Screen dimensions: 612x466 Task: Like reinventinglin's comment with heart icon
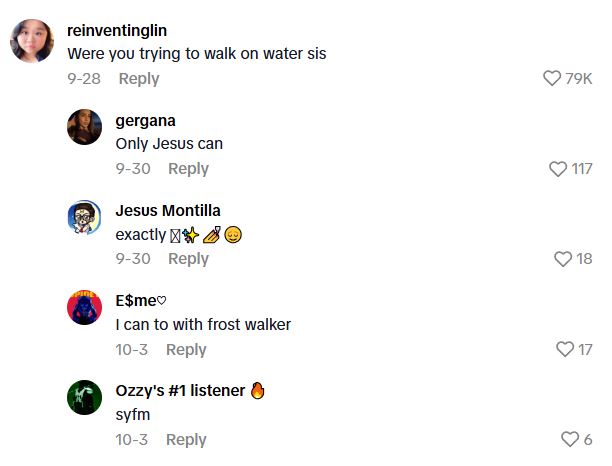click(551, 79)
